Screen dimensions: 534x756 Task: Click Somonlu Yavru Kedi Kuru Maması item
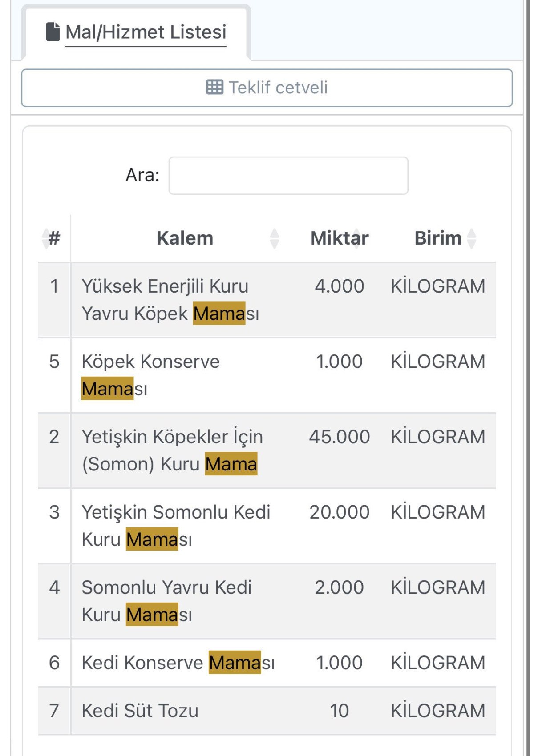point(166,601)
